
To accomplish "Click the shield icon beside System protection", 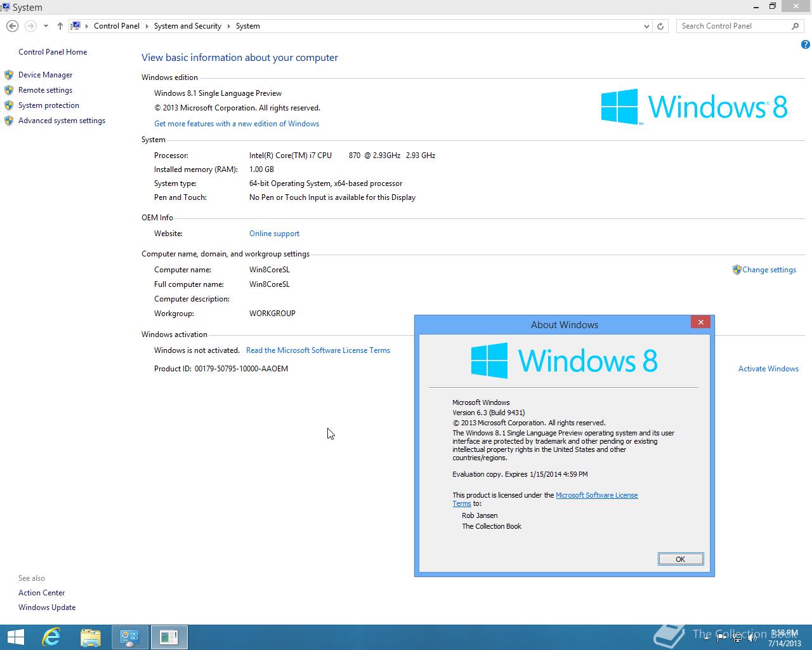I will 9,105.
